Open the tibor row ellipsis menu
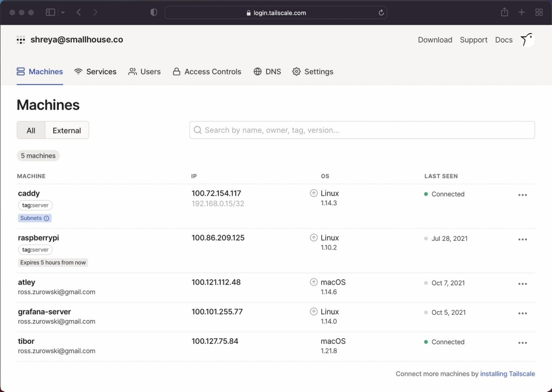Image resolution: width=552 pixels, height=392 pixels. 523,343
